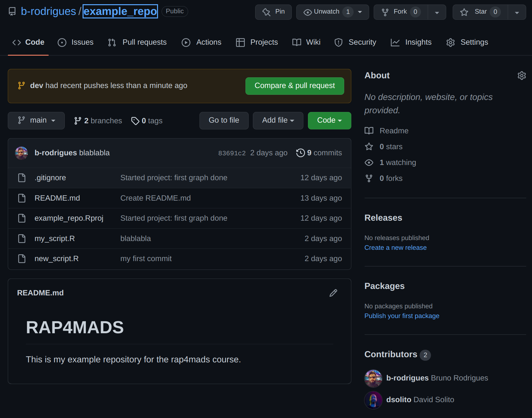The image size is (532, 418).
Task: Open commit history via the clock icon
Action: (x=300, y=153)
